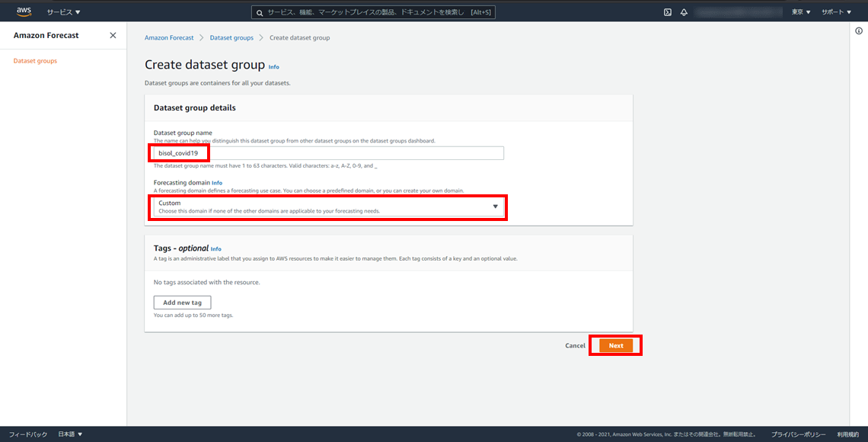Change language with 日本語 selector
This screenshot has height=442, width=868.
click(x=70, y=434)
